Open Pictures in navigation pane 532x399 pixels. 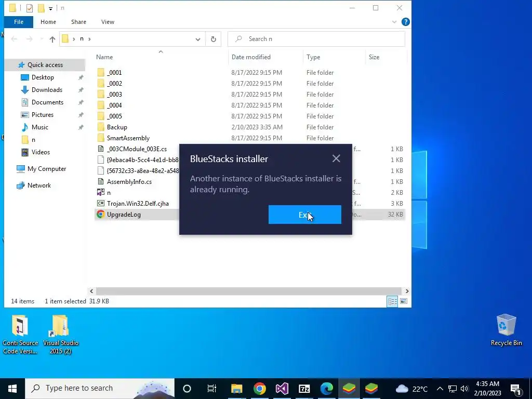click(43, 115)
